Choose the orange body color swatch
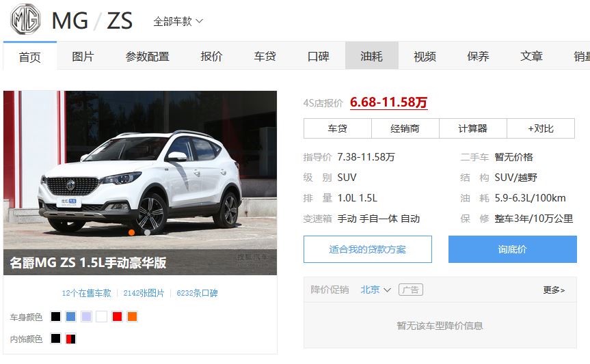 (133, 317)
